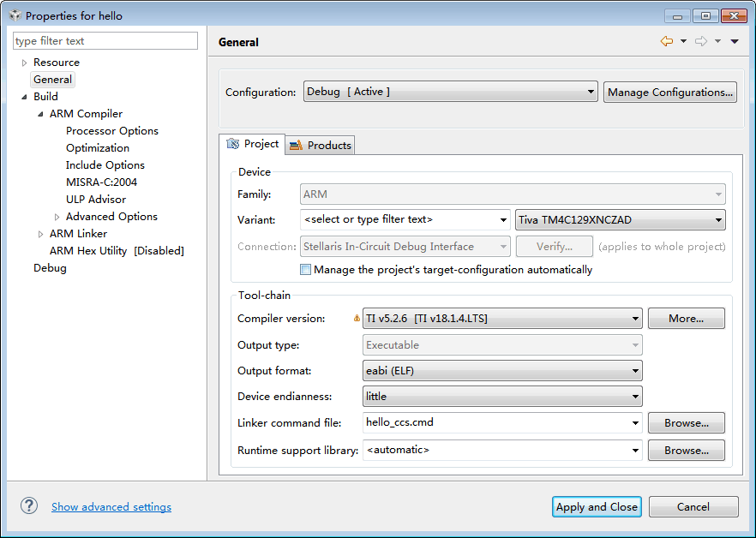756x538 pixels.
Task: Click the type filter text field
Action: pos(105,40)
